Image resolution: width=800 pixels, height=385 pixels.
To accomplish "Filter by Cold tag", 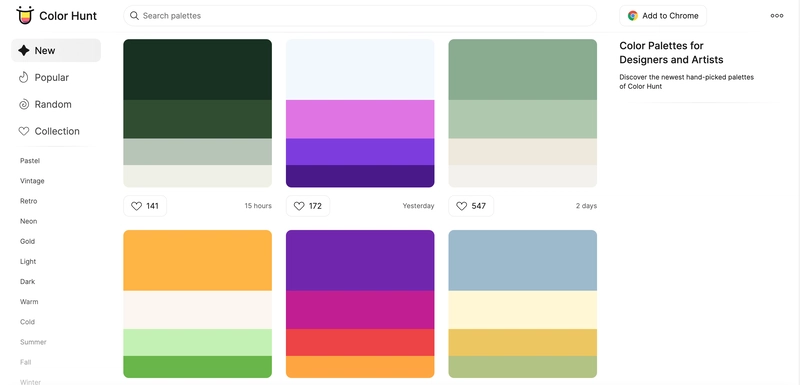I will (x=28, y=322).
